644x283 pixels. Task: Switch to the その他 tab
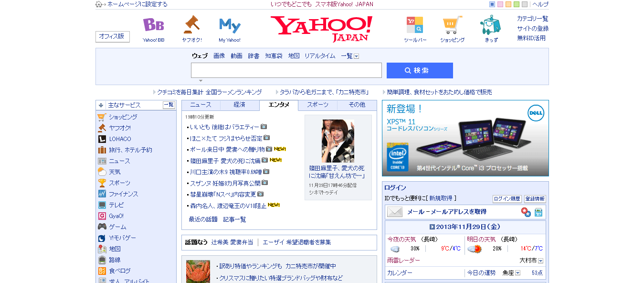pyautogui.click(x=357, y=105)
